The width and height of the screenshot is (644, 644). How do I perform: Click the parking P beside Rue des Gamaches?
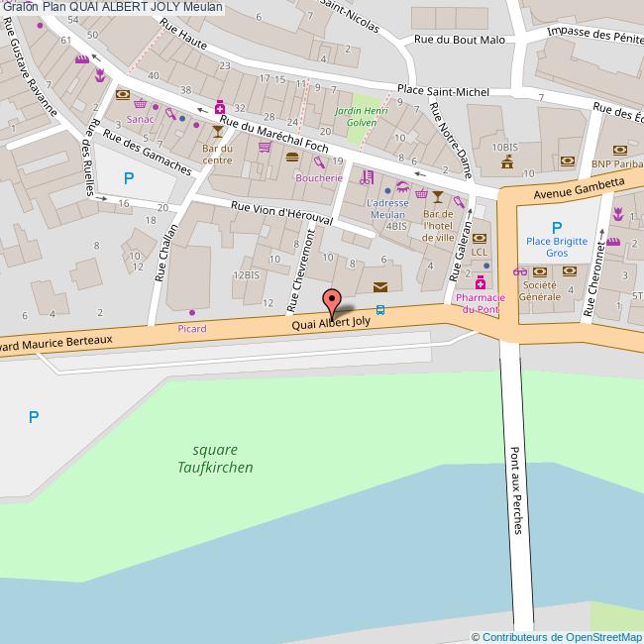pyautogui.click(x=129, y=178)
